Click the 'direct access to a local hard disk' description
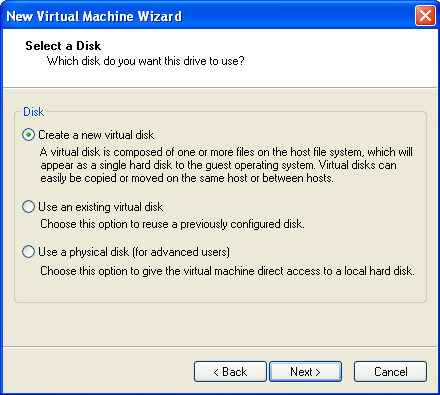 (227, 271)
